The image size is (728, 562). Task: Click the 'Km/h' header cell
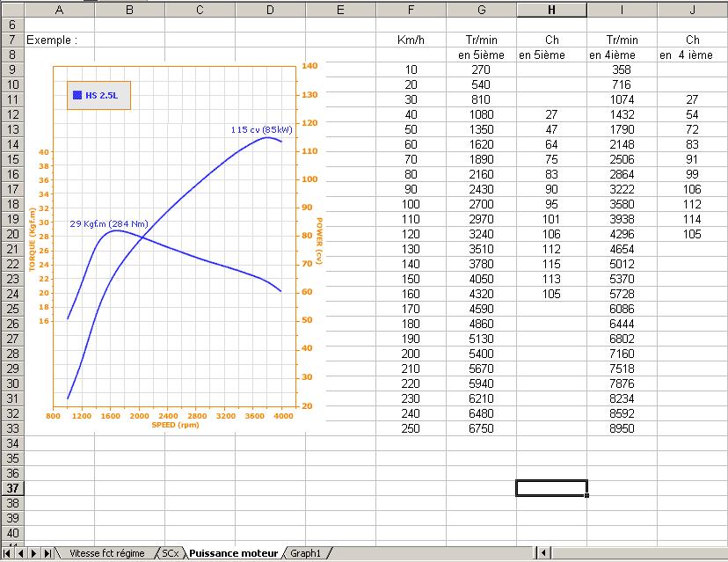click(411, 40)
